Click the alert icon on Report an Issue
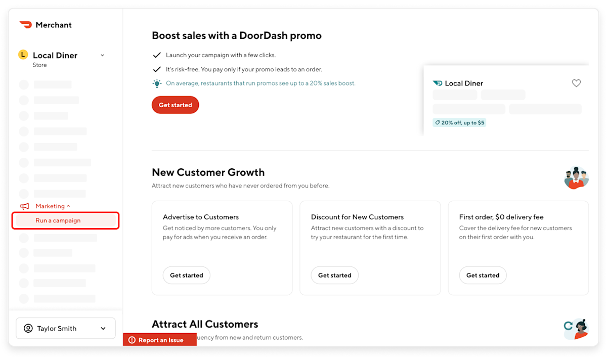The height and width of the screenshot is (364, 607). pyautogui.click(x=132, y=340)
